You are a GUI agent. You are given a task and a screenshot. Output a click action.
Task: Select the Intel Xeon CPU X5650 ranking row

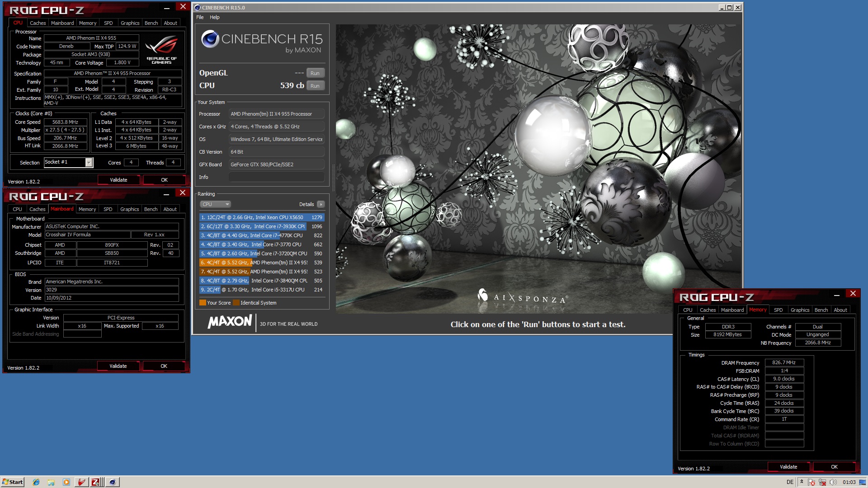coord(262,217)
